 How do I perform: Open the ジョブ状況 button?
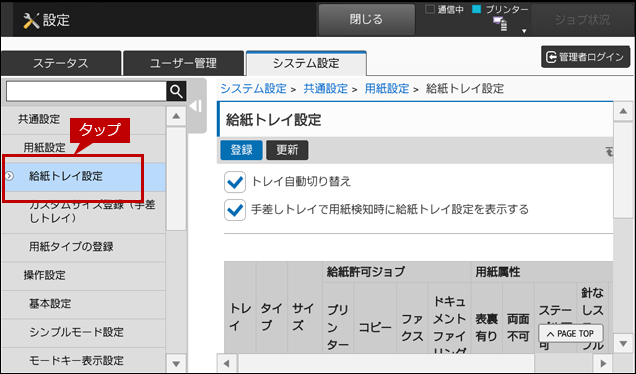[582, 20]
